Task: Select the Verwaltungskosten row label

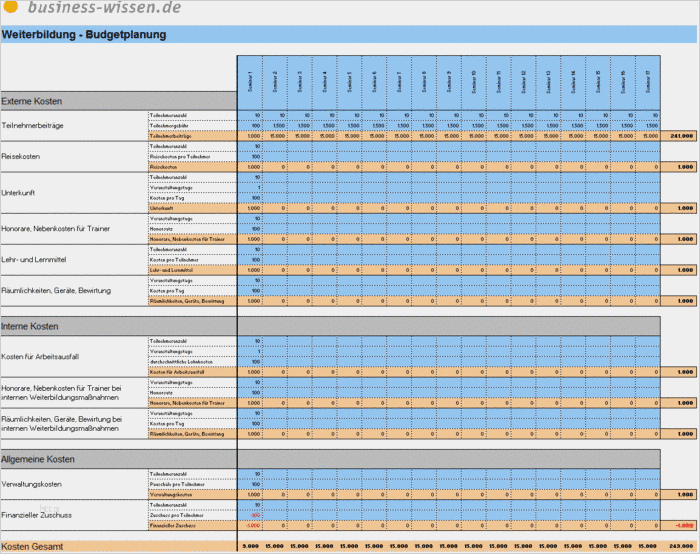Action: 35,484
